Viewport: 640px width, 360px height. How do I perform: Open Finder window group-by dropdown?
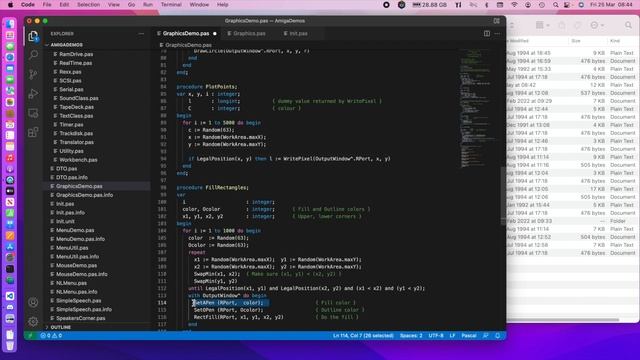[x=542, y=25]
